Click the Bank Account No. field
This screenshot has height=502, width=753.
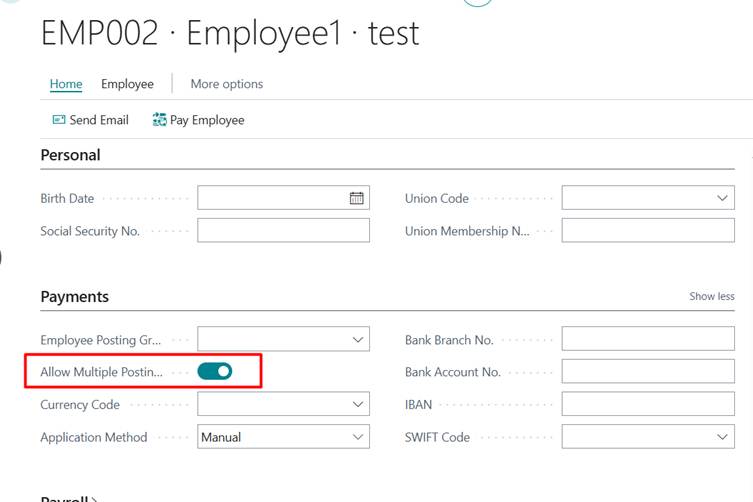[648, 371]
